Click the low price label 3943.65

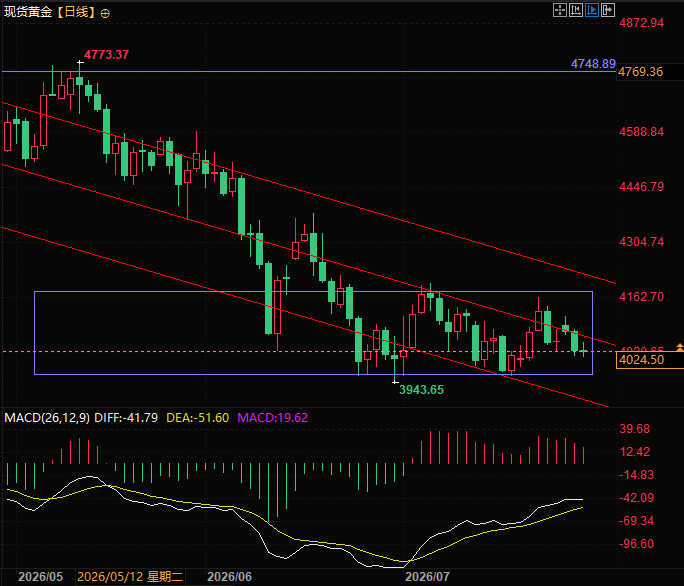[421, 390]
